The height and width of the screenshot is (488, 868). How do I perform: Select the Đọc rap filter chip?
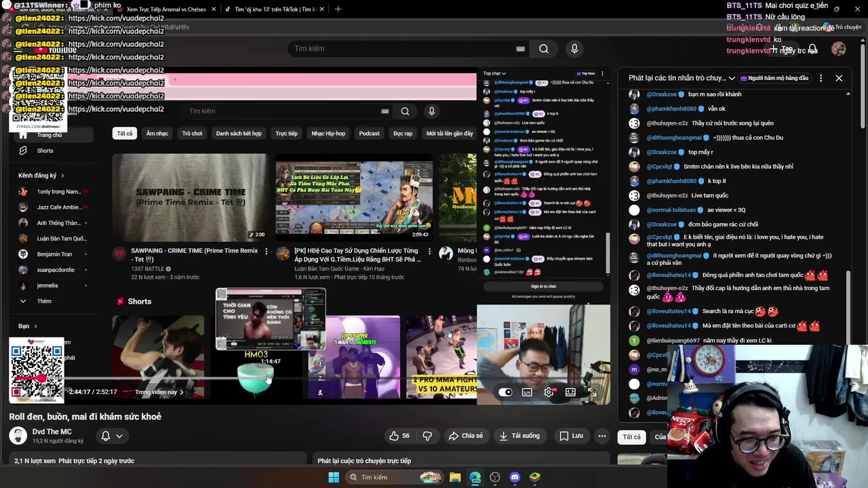[403, 134]
